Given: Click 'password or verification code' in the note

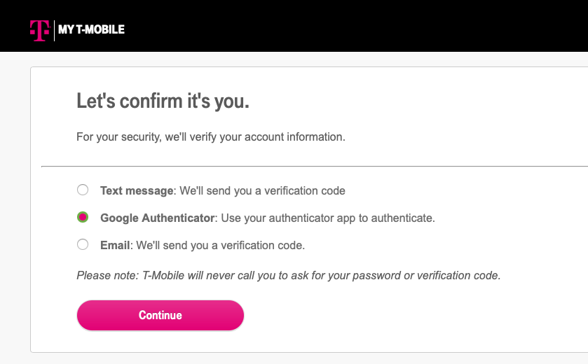Looking at the screenshot, I should (x=426, y=276).
